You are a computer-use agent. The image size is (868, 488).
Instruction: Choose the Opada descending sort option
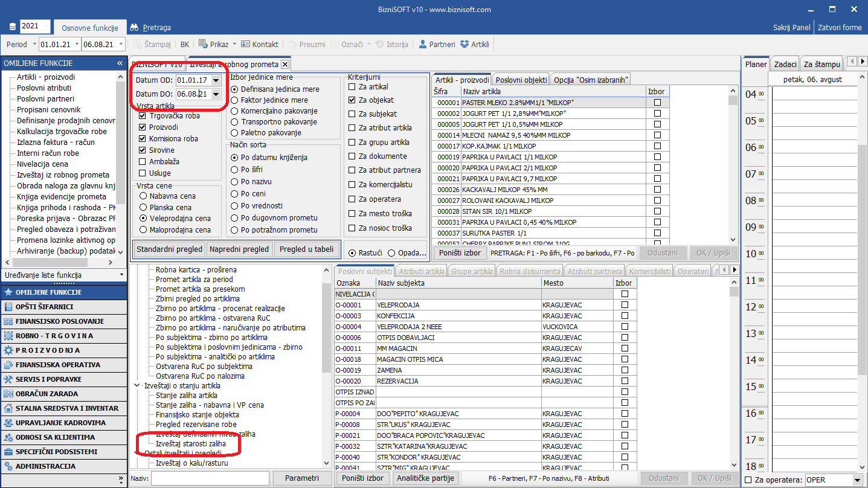tap(391, 253)
